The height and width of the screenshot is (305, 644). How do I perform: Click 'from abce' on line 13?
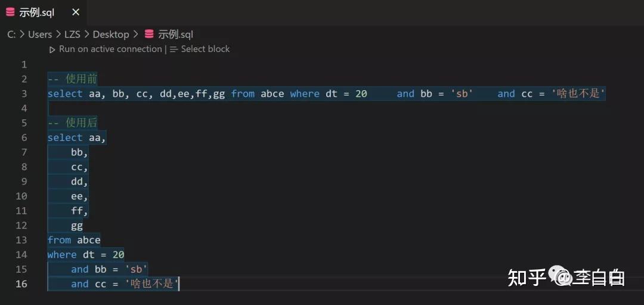point(74,240)
